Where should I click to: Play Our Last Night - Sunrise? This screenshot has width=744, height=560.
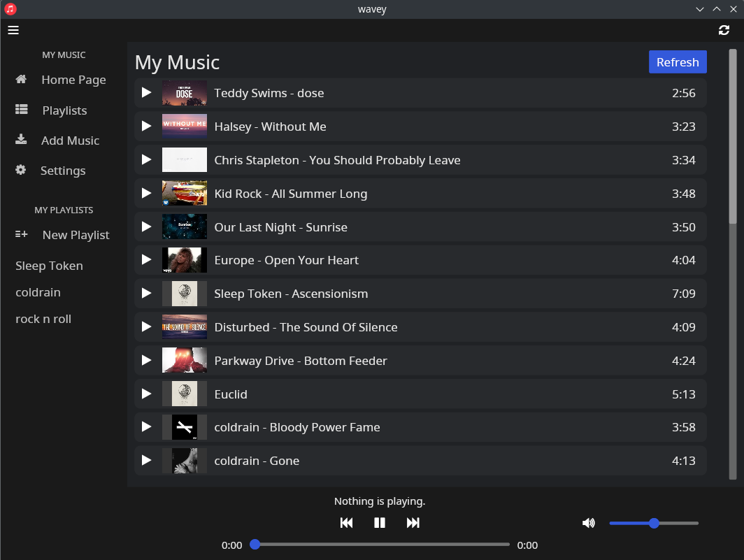click(x=147, y=227)
